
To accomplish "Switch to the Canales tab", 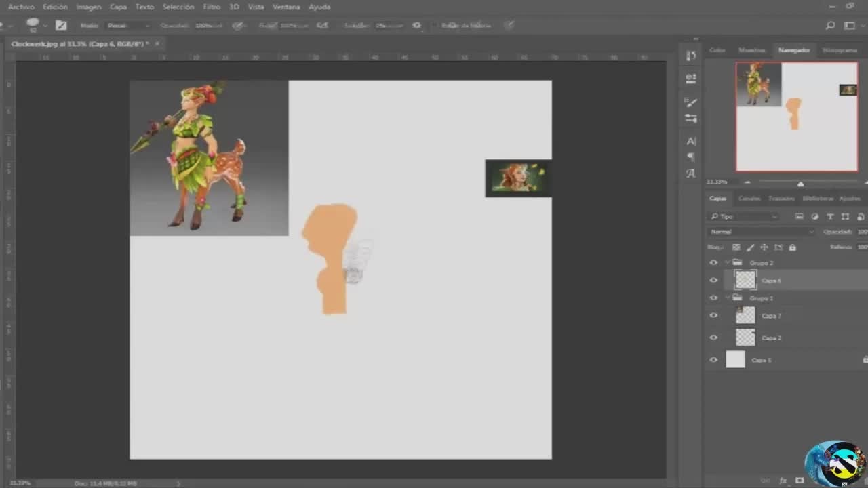I will click(749, 198).
